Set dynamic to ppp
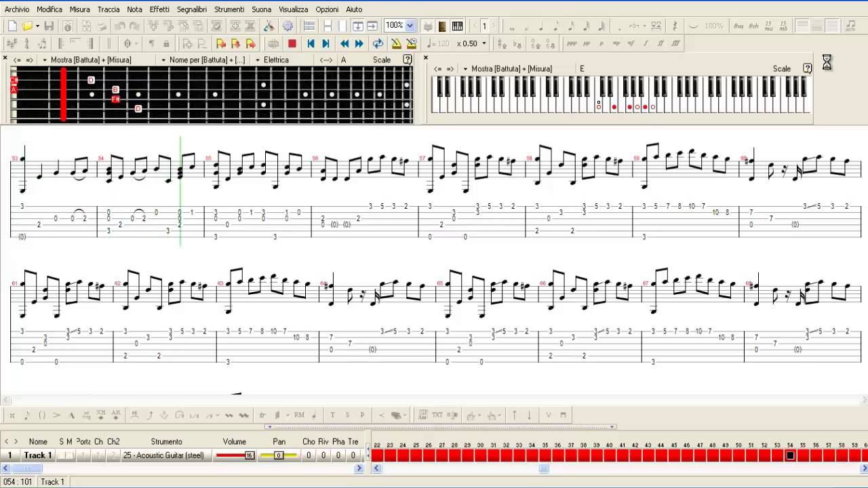This screenshot has height=488, width=868. 571,43
